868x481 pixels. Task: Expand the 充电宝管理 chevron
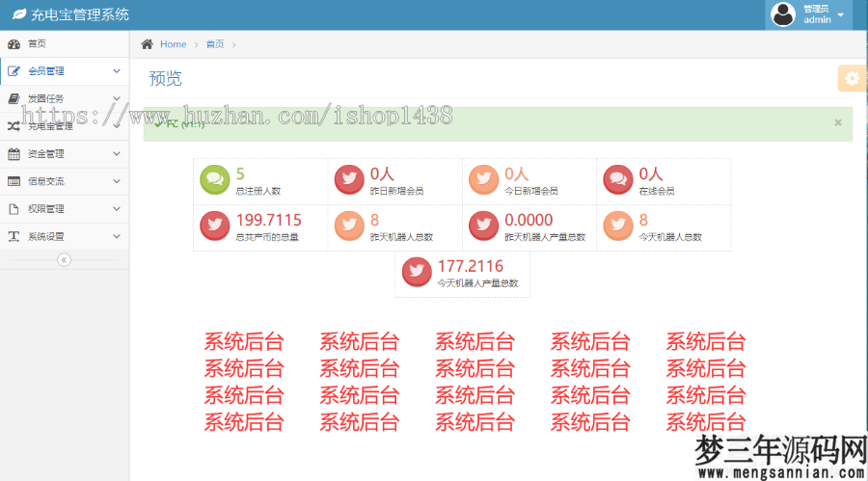coord(117,126)
